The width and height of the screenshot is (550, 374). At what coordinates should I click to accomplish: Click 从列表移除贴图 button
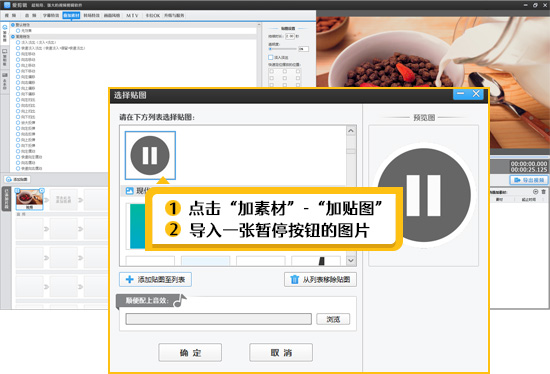pos(320,279)
